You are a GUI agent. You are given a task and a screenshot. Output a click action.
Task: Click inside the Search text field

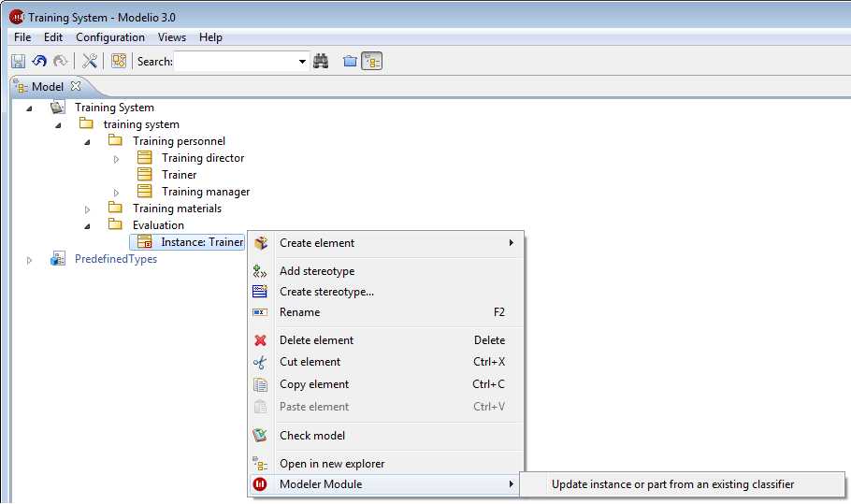click(234, 62)
